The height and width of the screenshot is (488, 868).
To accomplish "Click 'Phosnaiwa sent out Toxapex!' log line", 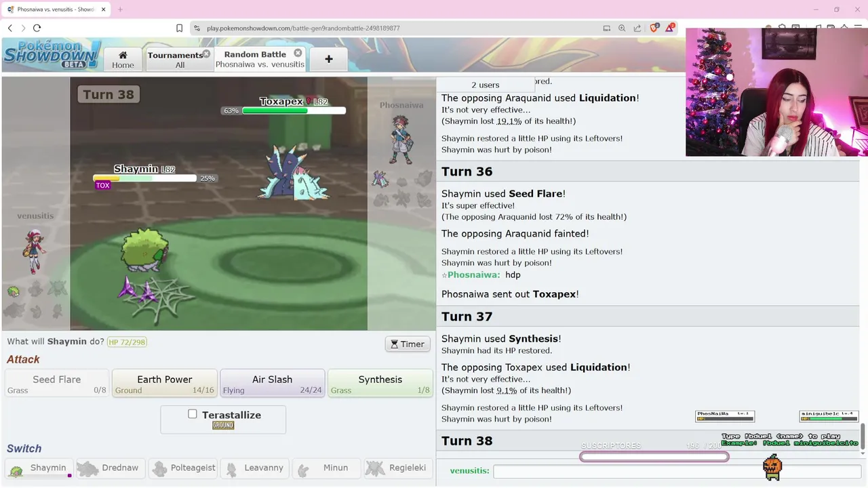I will [x=510, y=294].
